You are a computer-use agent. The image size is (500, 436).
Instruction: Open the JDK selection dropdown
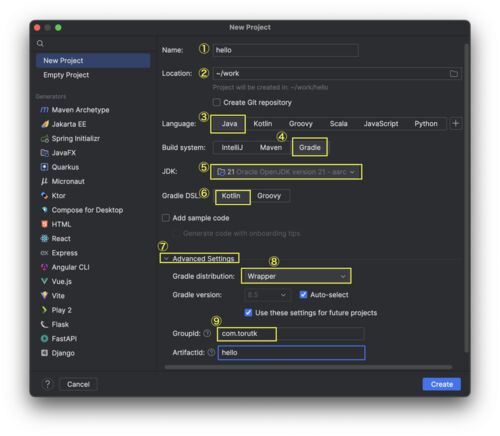[x=286, y=172]
